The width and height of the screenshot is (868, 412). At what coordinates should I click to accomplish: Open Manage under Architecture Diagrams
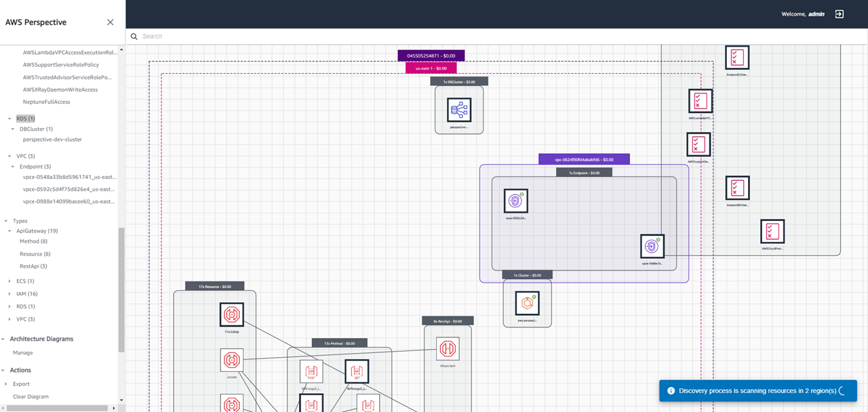pos(22,352)
